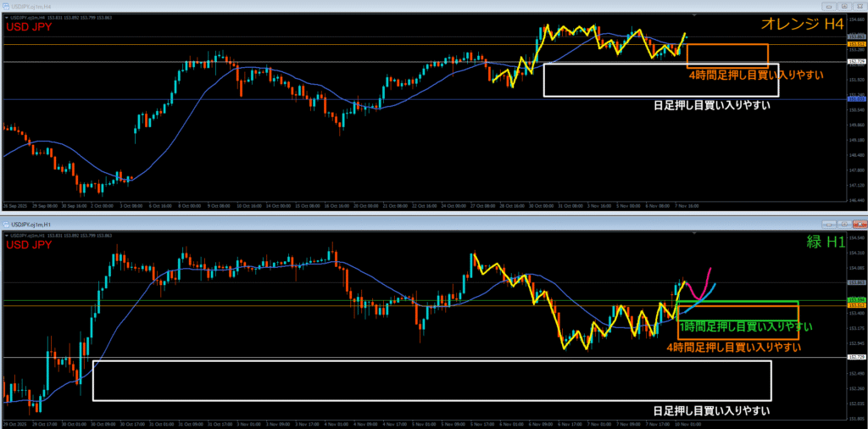Select the blue 151.033 price label in H4 chart
868x429 pixels.
point(857,99)
